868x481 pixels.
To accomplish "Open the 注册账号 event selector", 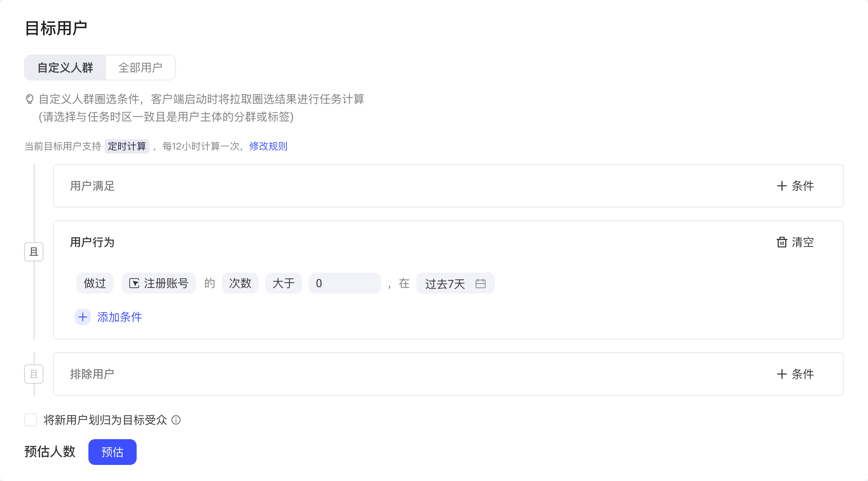I will [x=159, y=283].
